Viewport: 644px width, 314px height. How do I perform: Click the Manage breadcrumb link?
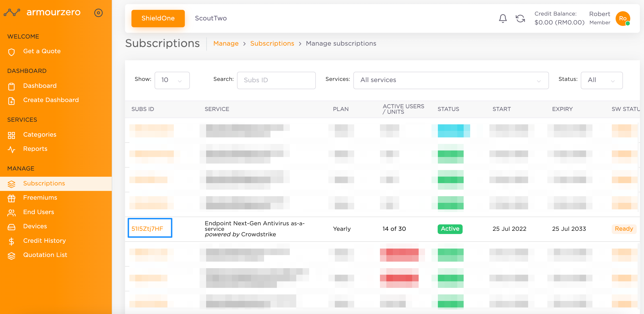click(x=226, y=43)
